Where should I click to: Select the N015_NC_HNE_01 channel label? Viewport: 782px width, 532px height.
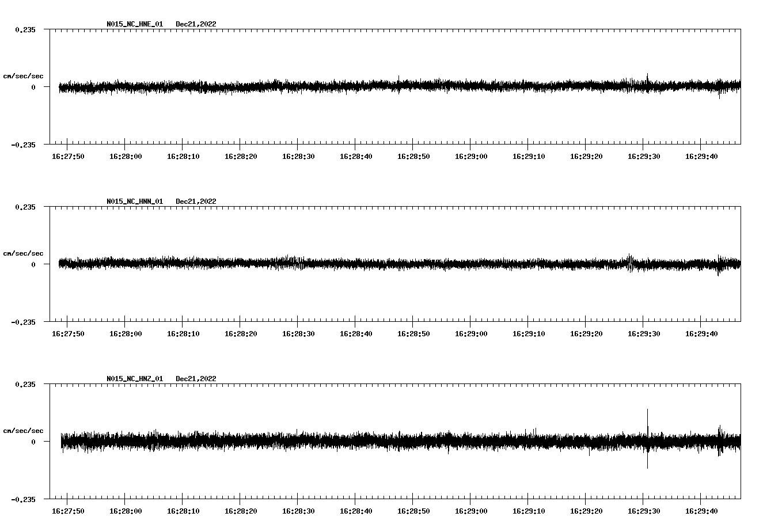point(134,24)
